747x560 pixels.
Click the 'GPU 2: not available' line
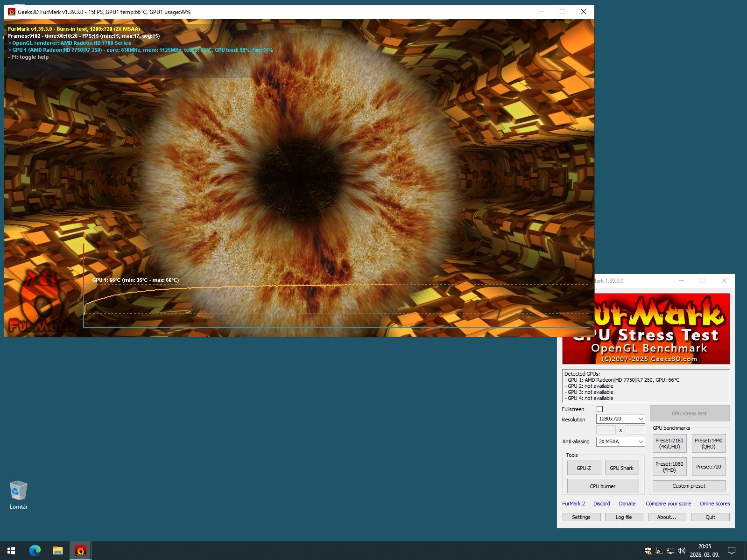click(589, 386)
